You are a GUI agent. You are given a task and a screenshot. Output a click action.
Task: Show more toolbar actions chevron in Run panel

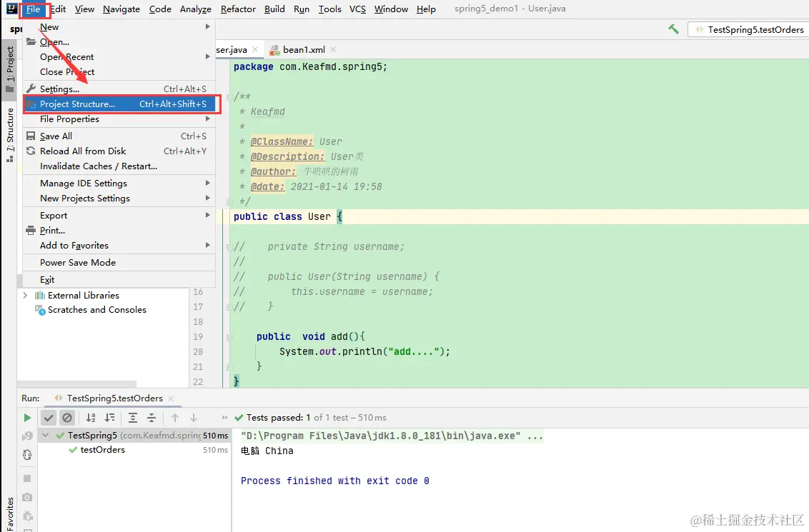pos(224,418)
